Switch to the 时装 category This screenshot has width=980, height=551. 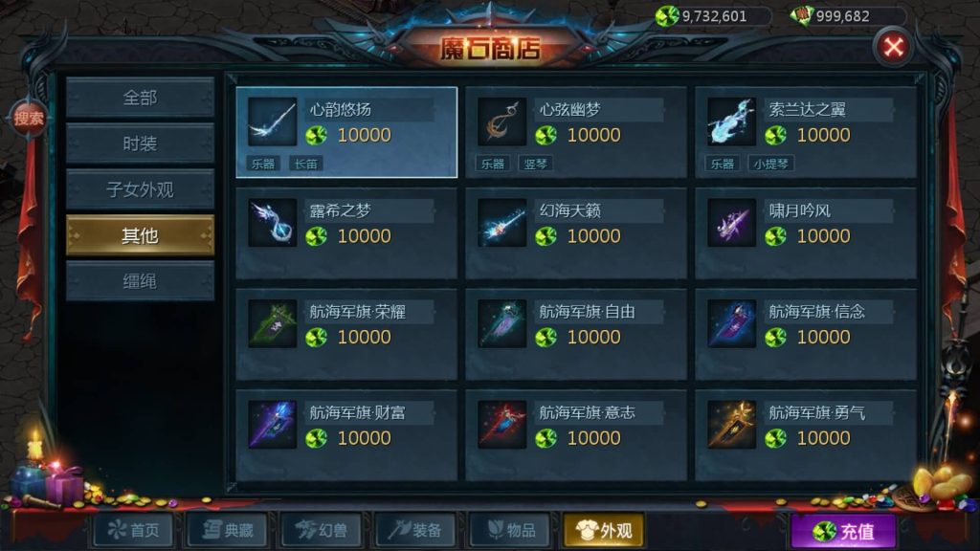coord(140,143)
